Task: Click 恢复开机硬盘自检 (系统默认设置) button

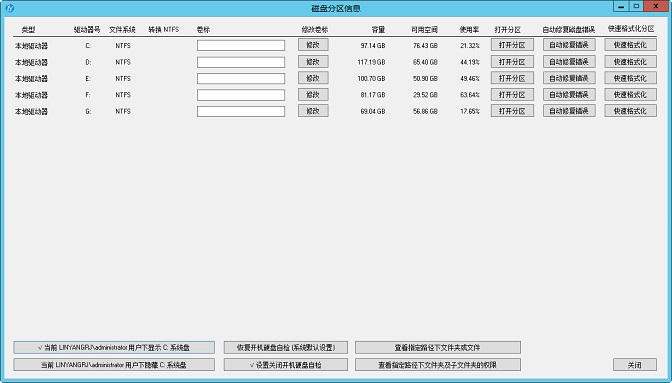Action: click(x=286, y=347)
